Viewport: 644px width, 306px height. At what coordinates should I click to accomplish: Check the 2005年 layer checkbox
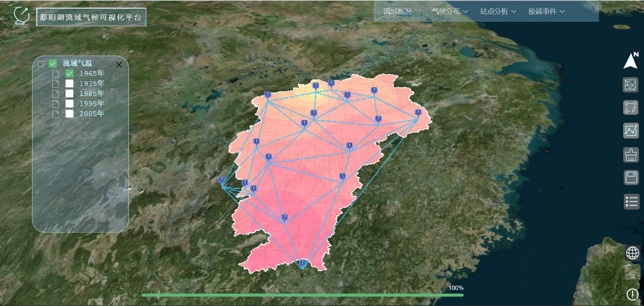70,114
